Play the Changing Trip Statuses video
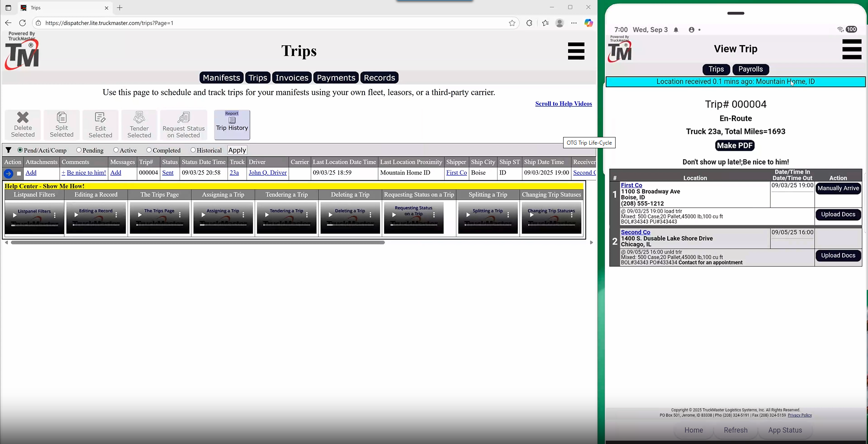This screenshot has height=444, width=868. (531, 215)
